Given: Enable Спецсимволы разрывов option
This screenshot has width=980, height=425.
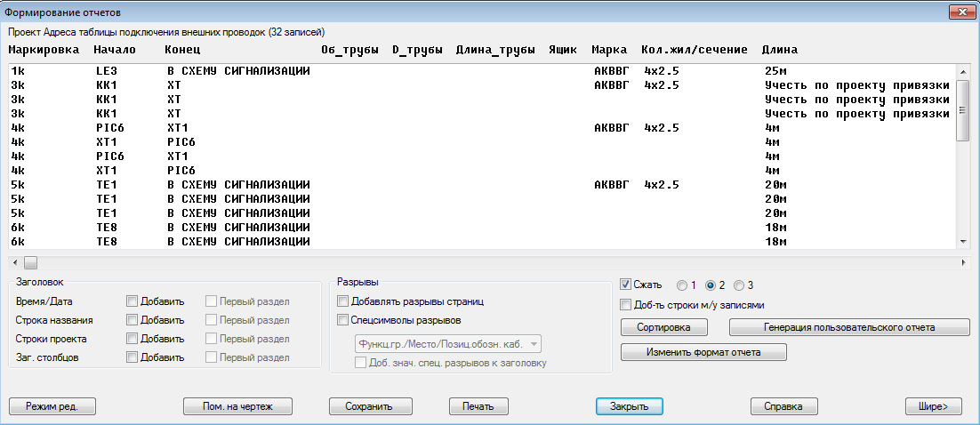Looking at the screenshot, I should click(343, 320).
